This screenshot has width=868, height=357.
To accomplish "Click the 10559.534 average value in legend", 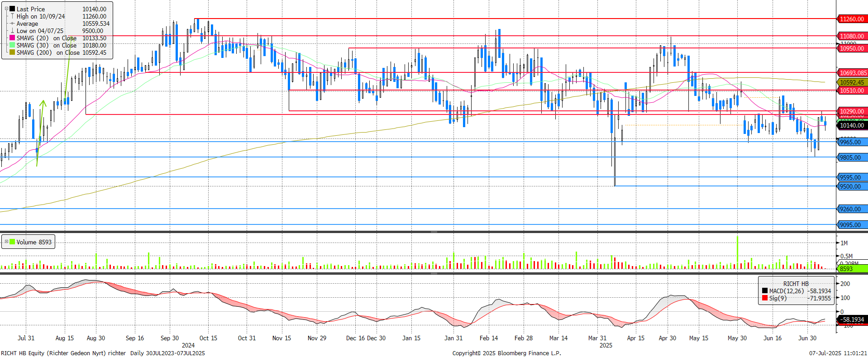I will [x=96, y=24].
